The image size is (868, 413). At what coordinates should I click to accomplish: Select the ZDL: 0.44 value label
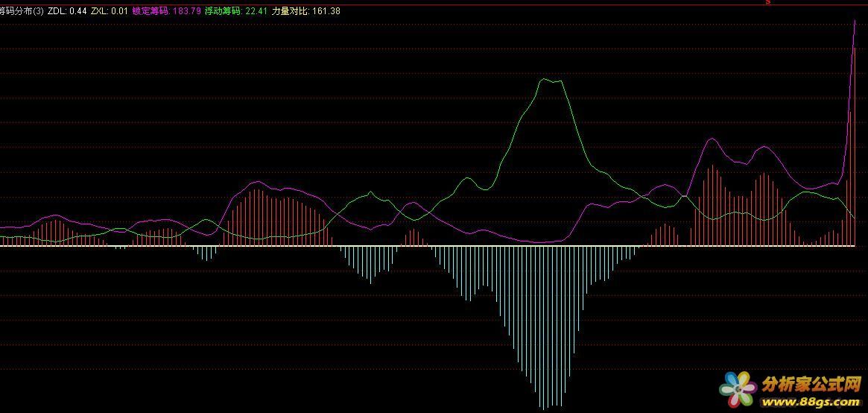(67, 11)
